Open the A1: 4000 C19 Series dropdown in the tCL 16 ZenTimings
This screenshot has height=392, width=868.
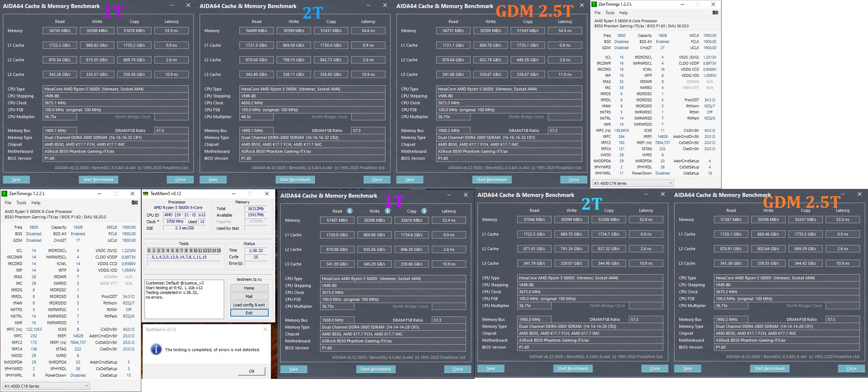click(x=633, y=183)
